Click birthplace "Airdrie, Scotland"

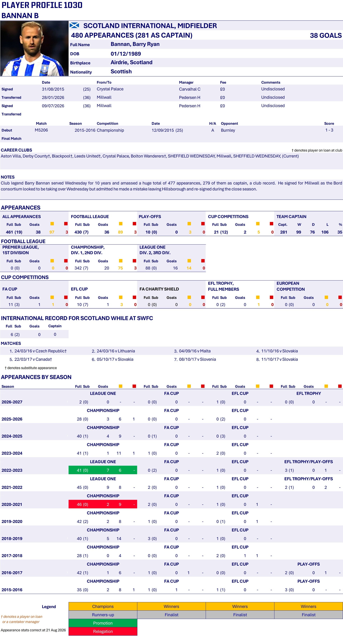click(132, 62)
